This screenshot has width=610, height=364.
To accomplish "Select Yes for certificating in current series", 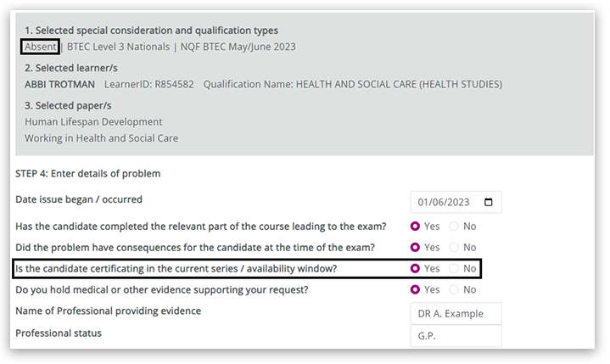I will click(416, 268).
